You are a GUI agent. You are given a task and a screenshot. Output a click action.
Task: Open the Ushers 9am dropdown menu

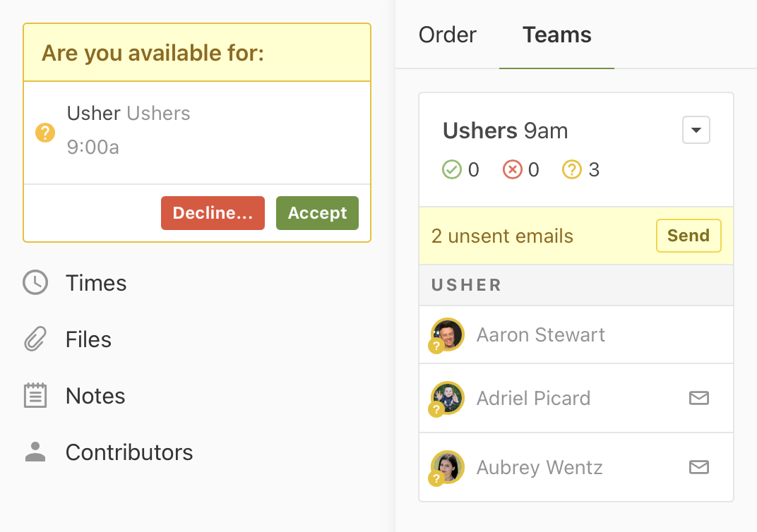[696, 131]
